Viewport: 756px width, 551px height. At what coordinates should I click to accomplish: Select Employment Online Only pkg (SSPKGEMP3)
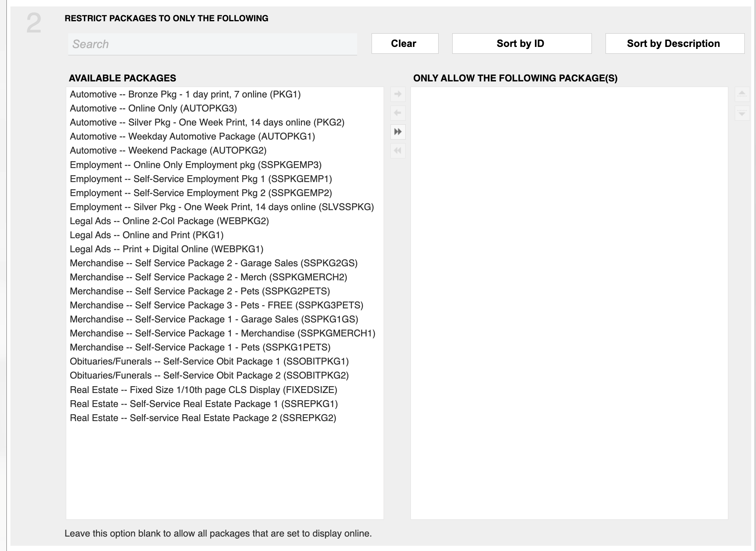click(195, 165)
